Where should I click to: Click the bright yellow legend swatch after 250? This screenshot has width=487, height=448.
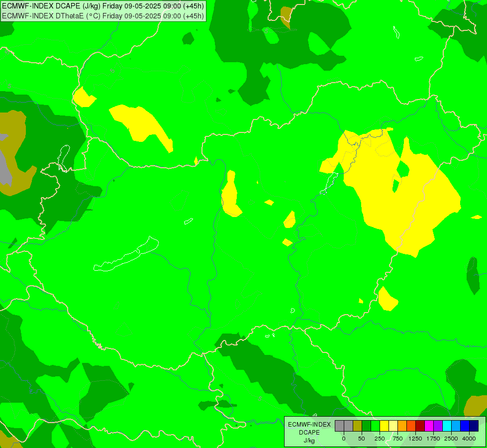click(x=384, y=426)
